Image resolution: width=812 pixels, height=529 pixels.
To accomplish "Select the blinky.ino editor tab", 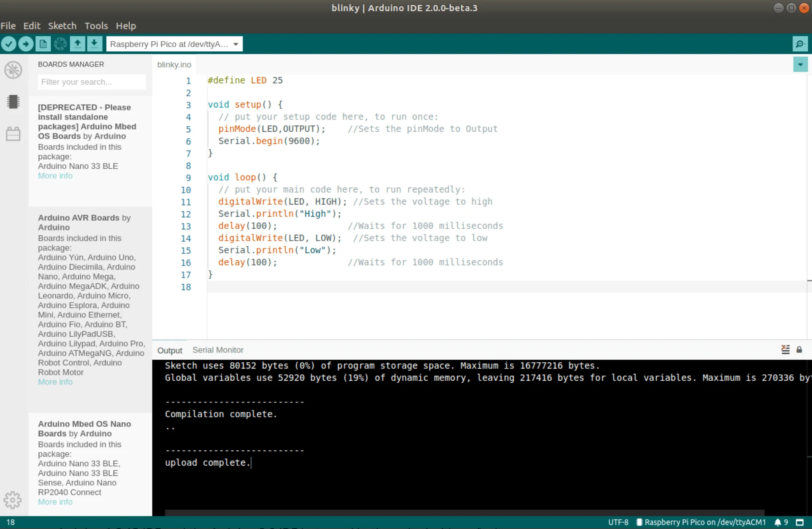I will 174,65.
